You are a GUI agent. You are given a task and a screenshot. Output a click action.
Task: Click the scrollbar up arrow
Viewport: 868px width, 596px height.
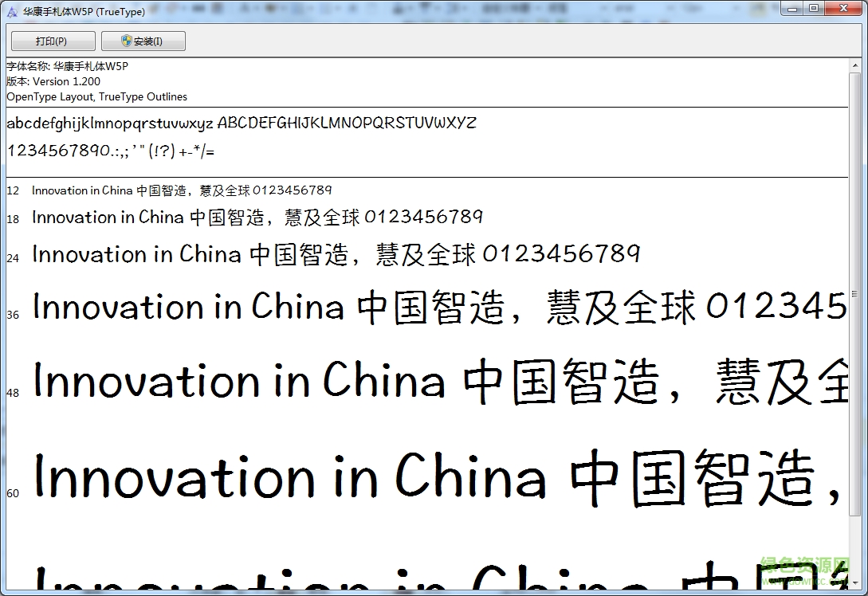[x=856, y=66]
